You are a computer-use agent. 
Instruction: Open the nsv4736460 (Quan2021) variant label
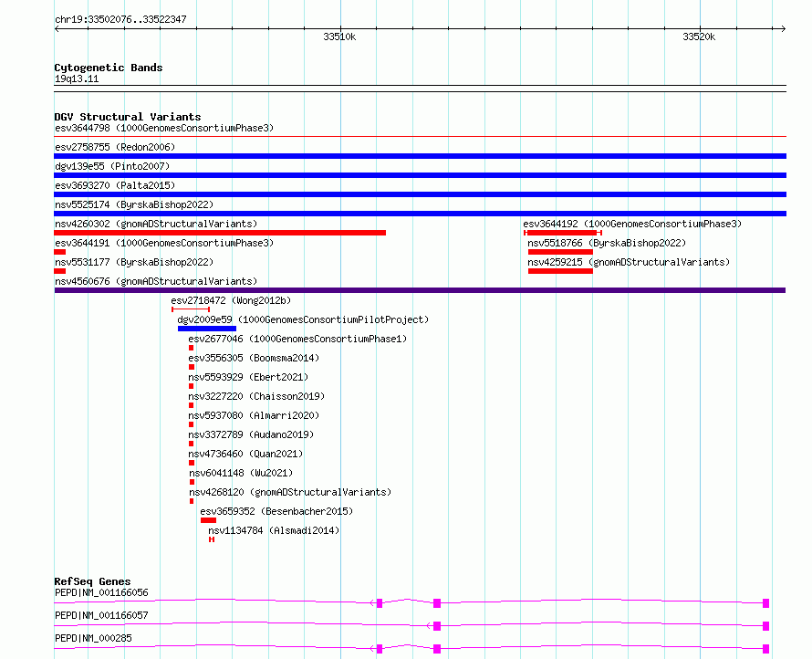pyautogui.click(x=245, y=454)
